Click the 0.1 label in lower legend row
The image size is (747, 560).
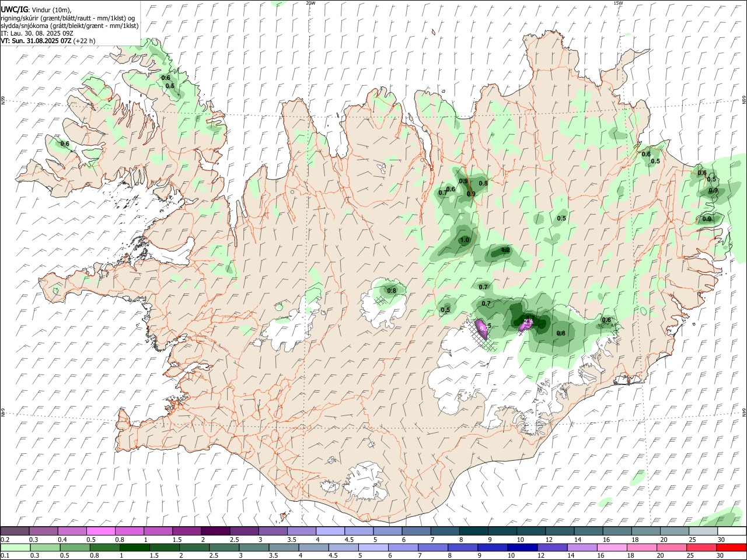coord(4,556)
